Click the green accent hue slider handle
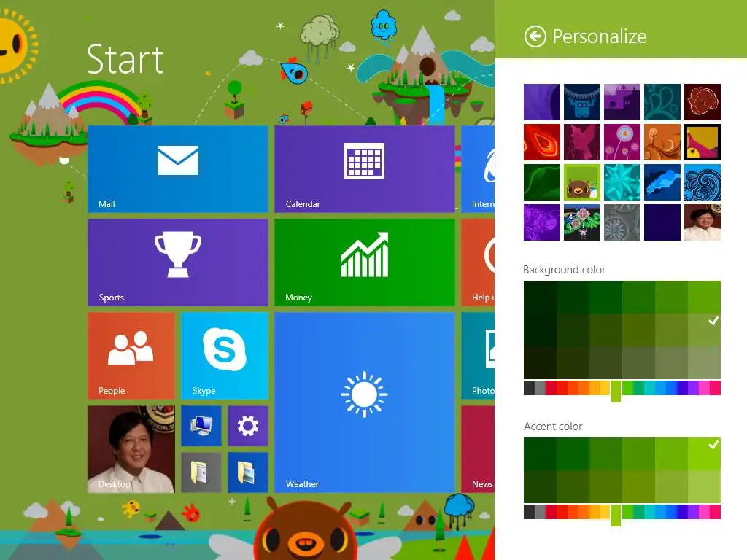Viewport: 747px width, 560px height. tap(616, 516)
